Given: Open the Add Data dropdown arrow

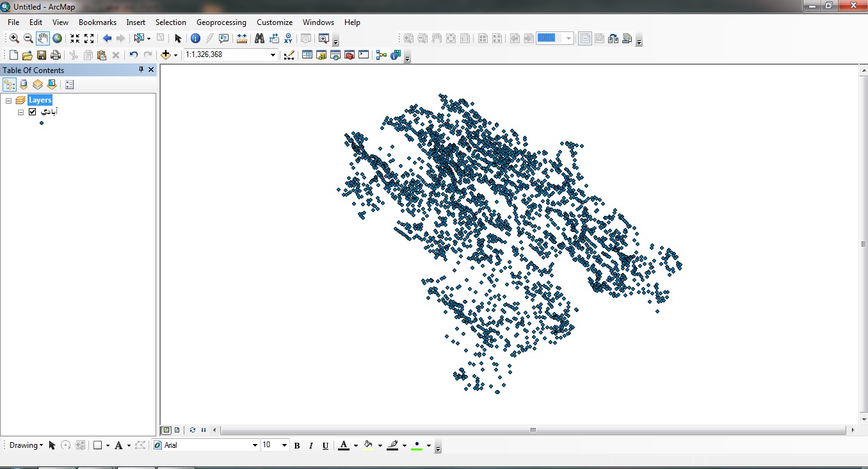Looking at the screenshot, I should click(175, 55).
